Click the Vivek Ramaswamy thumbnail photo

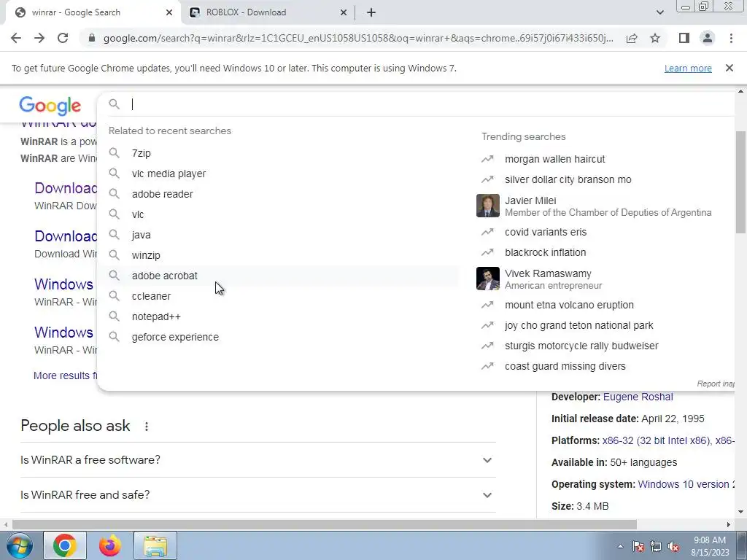point(488,279)
